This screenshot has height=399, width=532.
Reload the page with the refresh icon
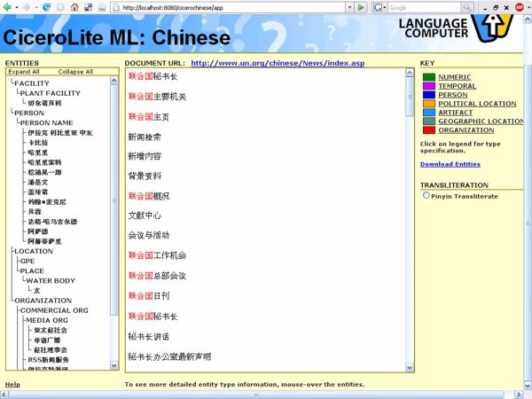tap(46, 7)
